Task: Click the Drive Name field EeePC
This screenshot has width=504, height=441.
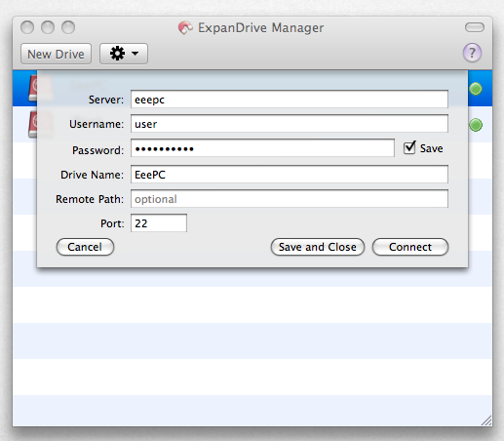Action: click(290, 175)
